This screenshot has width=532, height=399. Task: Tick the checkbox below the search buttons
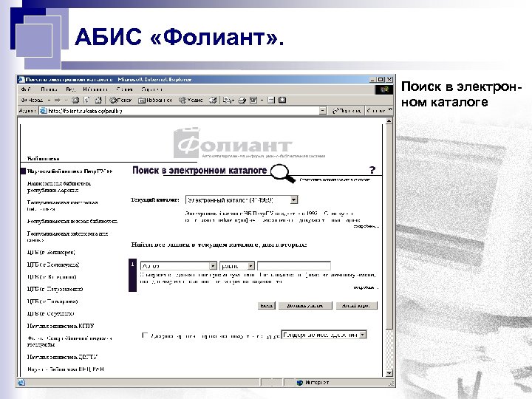pyautogui.click(x=145, y=335)
